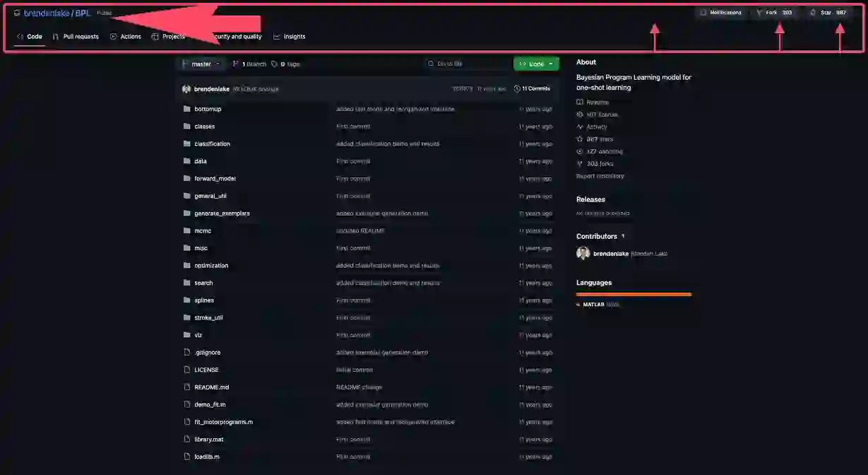This screenshot has width=868, height=475.
Task: View branches via the 1 Branch link
Action: coord(249,64)
